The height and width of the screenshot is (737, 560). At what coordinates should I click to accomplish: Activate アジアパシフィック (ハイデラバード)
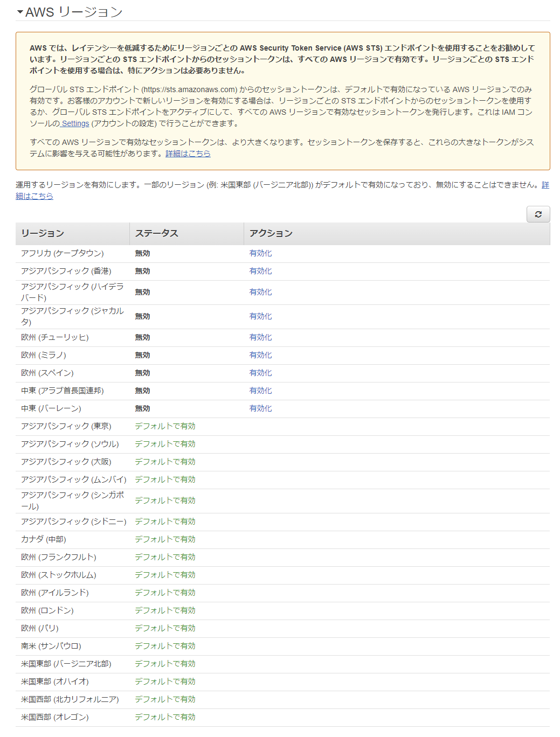click(x=260, y=292)
